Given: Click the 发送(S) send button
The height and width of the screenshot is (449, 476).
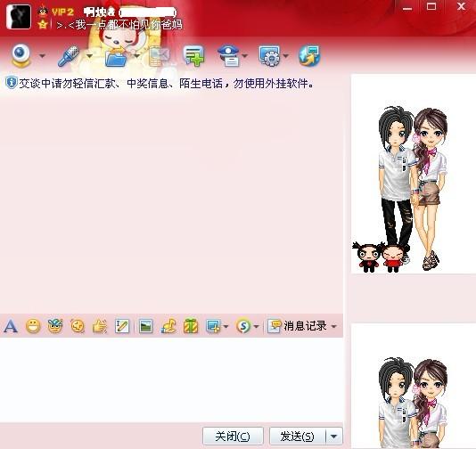Looking at the screenshot, I should point(298,437).
